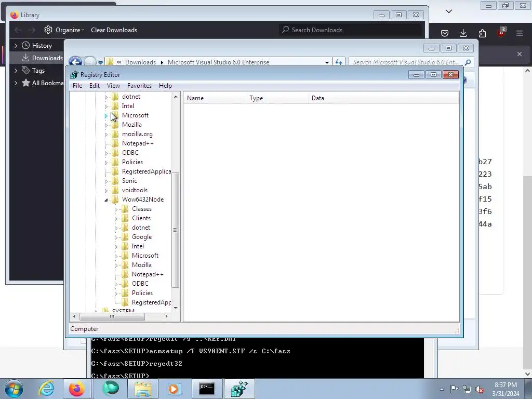The height and width of the screenshot is (399, 532).
Task: Open the Edit menu in Registry Editor
Action: pyautogui.click(x=95, y=86)
